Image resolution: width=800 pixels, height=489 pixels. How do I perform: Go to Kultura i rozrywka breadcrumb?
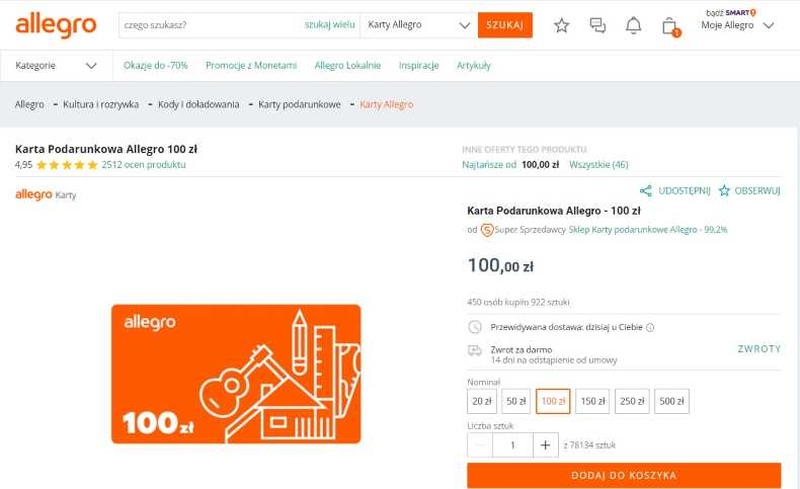click(x=101, y=104)
